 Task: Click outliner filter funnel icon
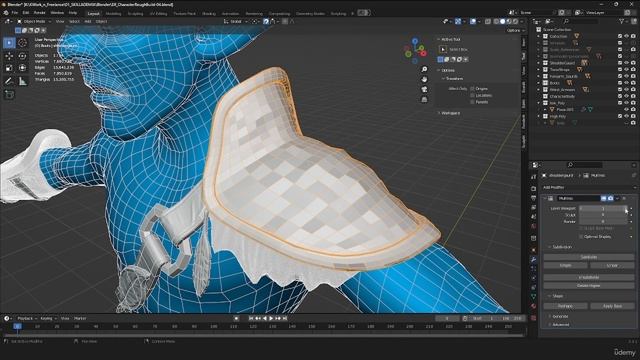coord(622,21)
